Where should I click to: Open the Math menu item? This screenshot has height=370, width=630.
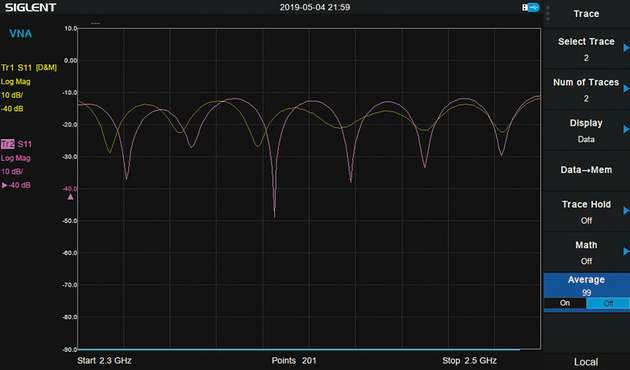[x=586, y=252]
